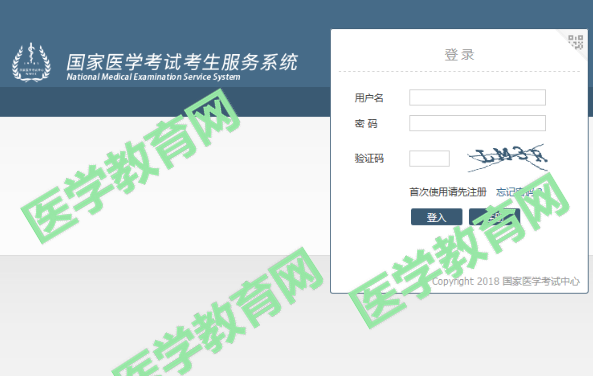Click the 密码 label text
This screenshot has width=593, height=376.
tap(366, 123)
